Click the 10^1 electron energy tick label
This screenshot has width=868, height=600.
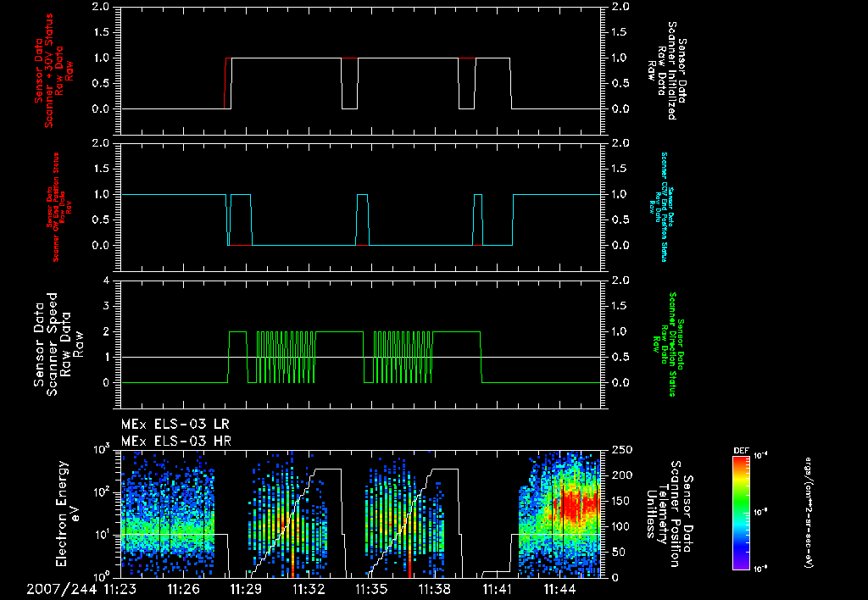tap(103, 535)
